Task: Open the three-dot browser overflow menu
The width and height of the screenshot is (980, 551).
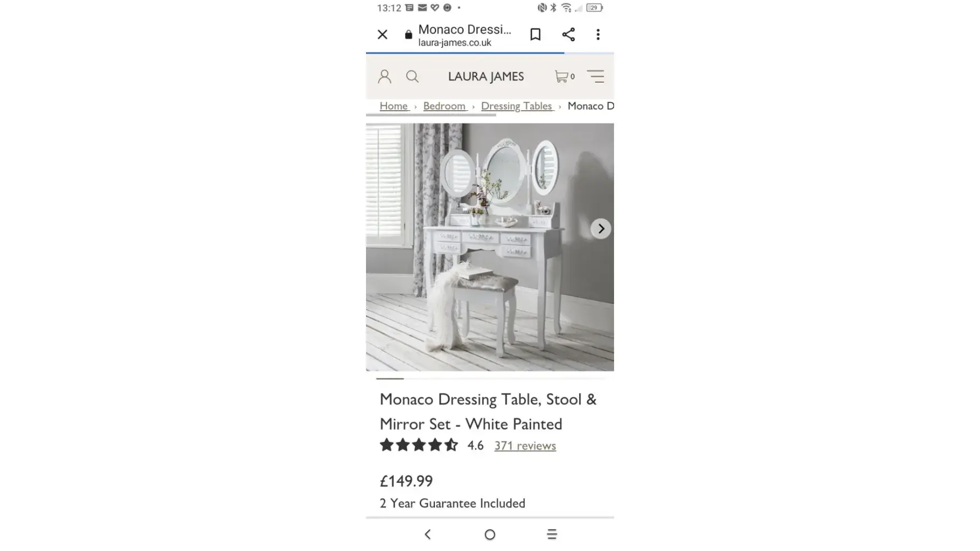Action: pyautogui.click(x=598, y=34)
